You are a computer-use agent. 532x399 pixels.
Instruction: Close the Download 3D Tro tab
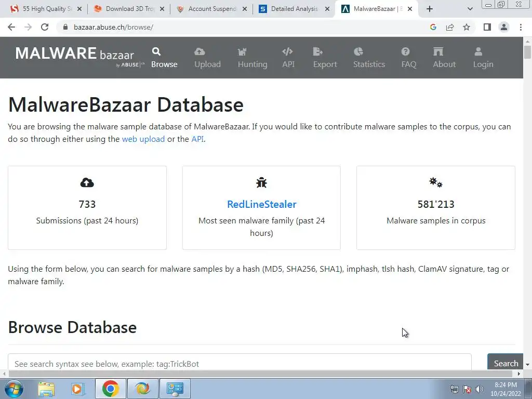[162, 9]
